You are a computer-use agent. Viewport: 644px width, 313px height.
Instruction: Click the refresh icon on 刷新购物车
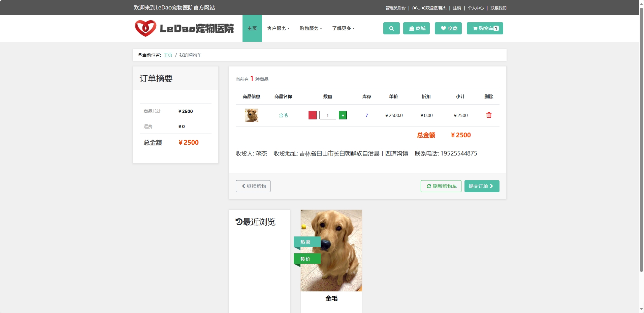tap(429, 186)
